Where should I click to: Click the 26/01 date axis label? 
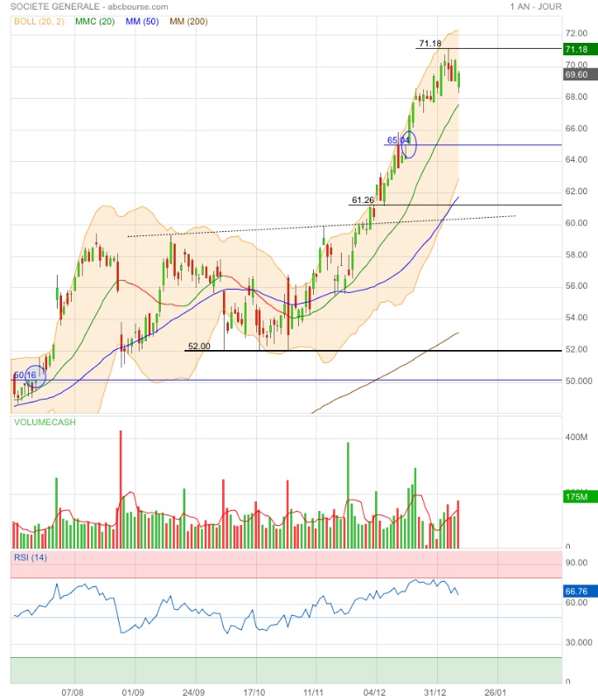pos(496,692)
